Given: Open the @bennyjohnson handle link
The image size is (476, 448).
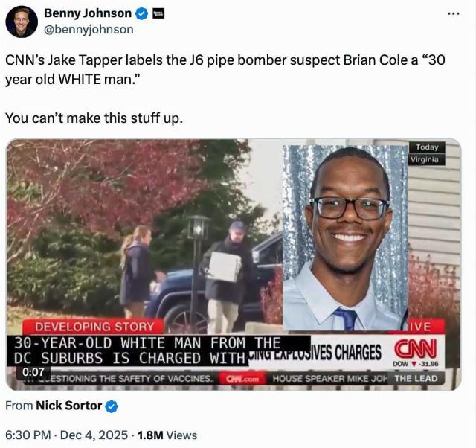Looking at the screenshot, I should point(89,30).
